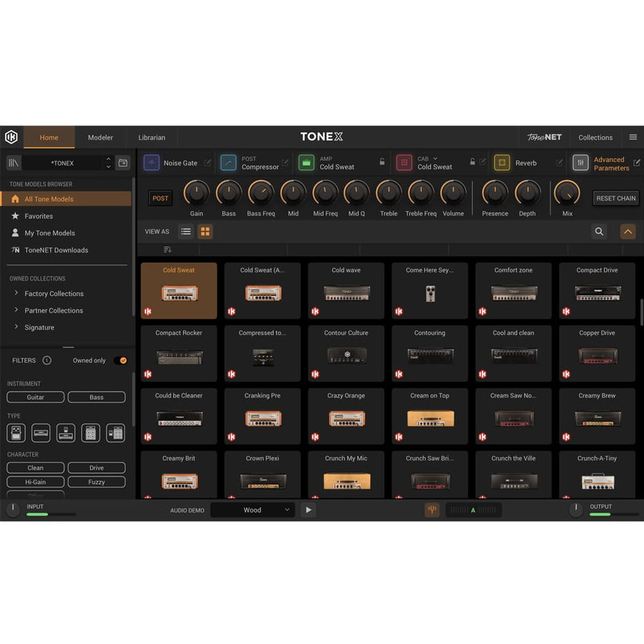Filter by Bass instrument
The width and height of the screenshot is (644, 644).
[x=97, y=397]
